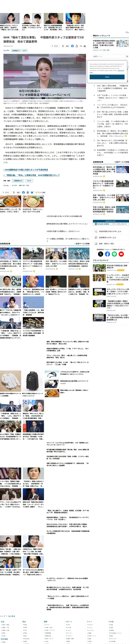Share the article on Facebook under the headline

72,46
